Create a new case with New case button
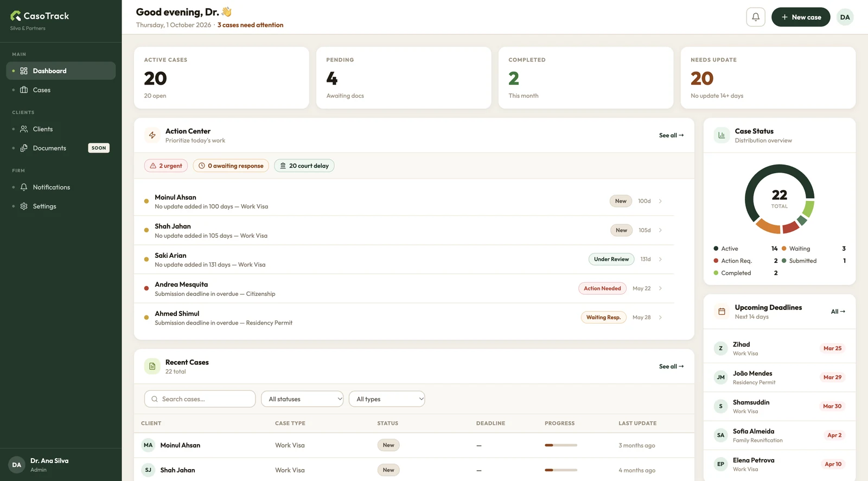 (801, 17)
